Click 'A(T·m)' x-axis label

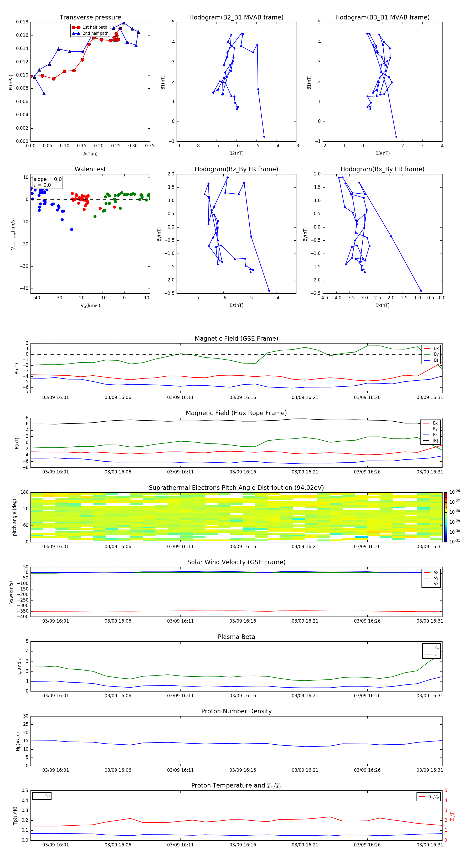point(90,154)
